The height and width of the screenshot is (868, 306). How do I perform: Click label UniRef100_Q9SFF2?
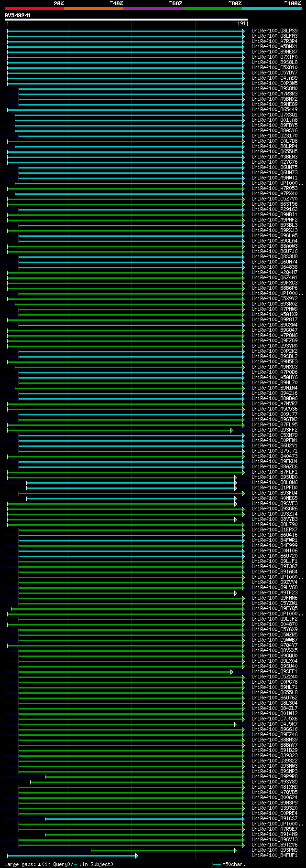pyautogui.click(x=274, y=430)
